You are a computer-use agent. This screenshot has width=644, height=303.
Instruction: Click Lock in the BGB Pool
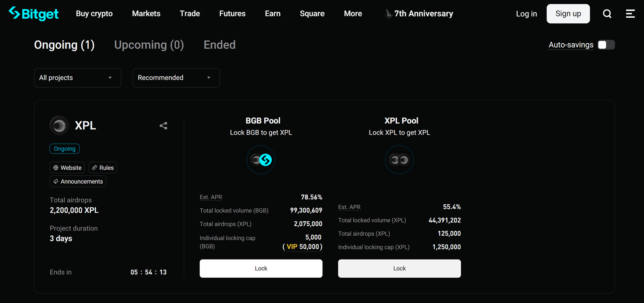tap(261, 268)
